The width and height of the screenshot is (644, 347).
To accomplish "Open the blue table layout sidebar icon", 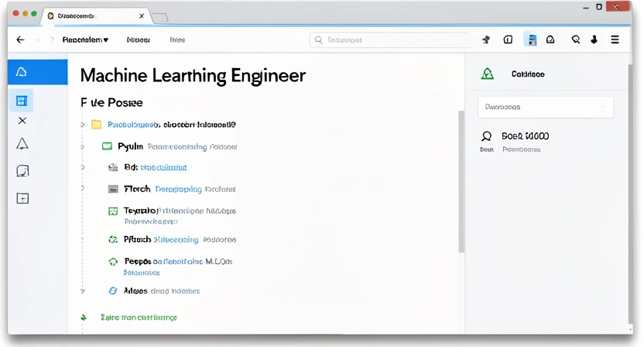I will (x=22, y=101).
